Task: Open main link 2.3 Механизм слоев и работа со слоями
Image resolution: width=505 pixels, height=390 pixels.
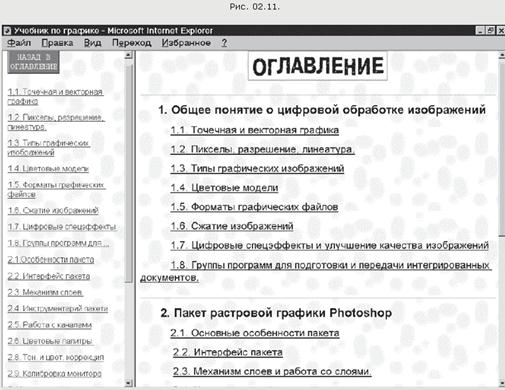Action: click(x=272, y=371)
